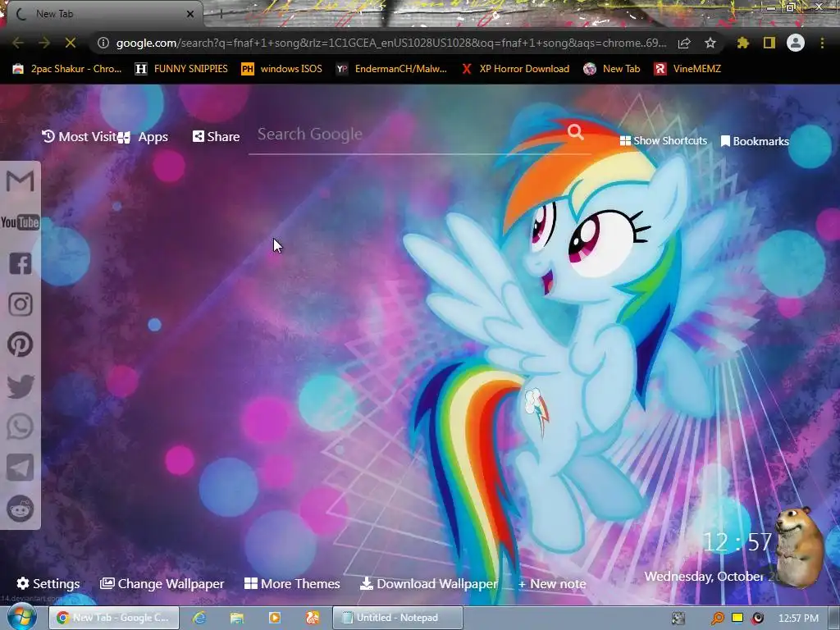Open Most Visited menu
Screen dimensions: 840x630
point(80,137)
